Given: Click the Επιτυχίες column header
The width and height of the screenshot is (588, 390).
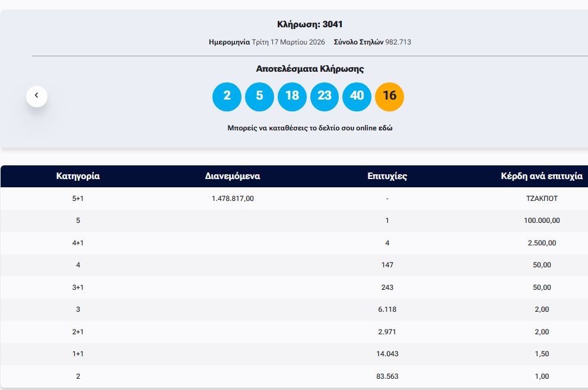Looking at the screenshot, I should point(387,176).
